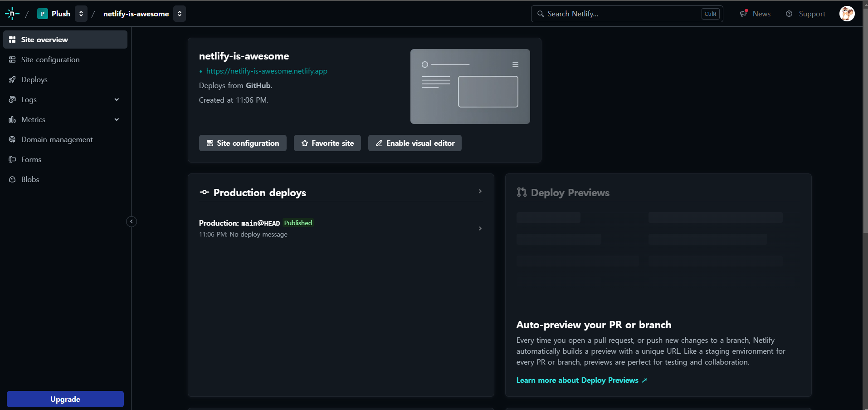Click the Plush breadcrumb link
Image resolution: width=868 pixels, height=410 pixels.
tap(61, 14)
